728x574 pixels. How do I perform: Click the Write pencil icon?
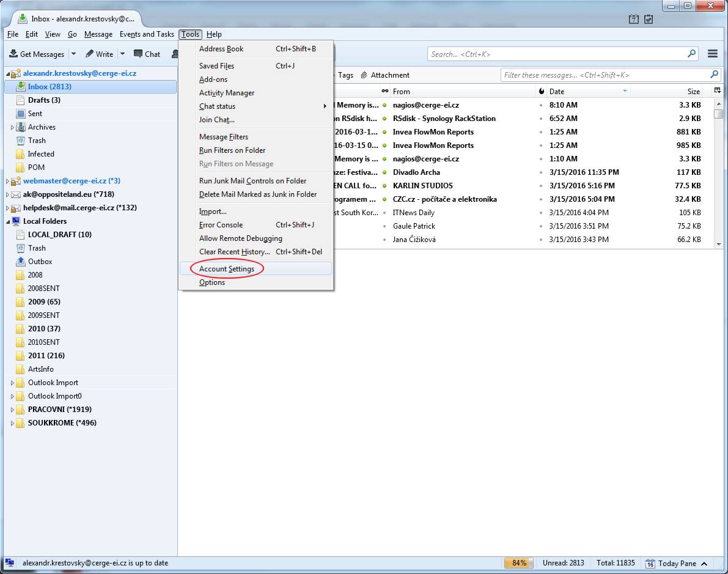(89, 54)
